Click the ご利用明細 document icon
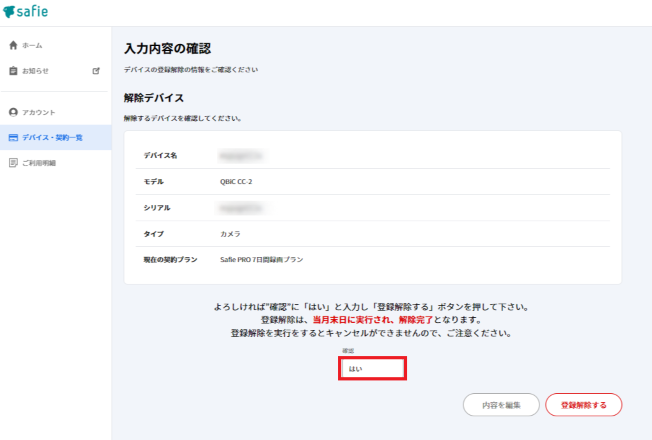 pos(13,163)
